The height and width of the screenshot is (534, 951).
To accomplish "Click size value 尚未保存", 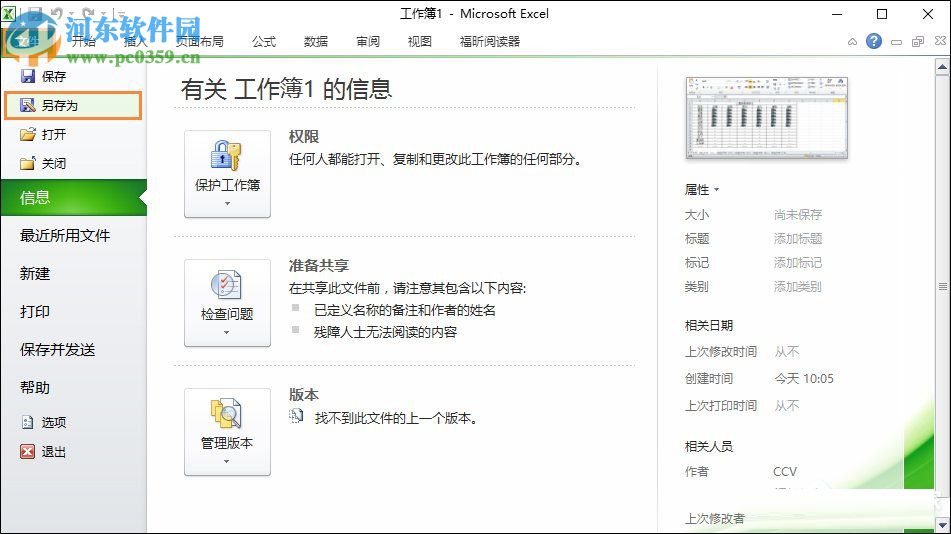I will pos(798,214).
